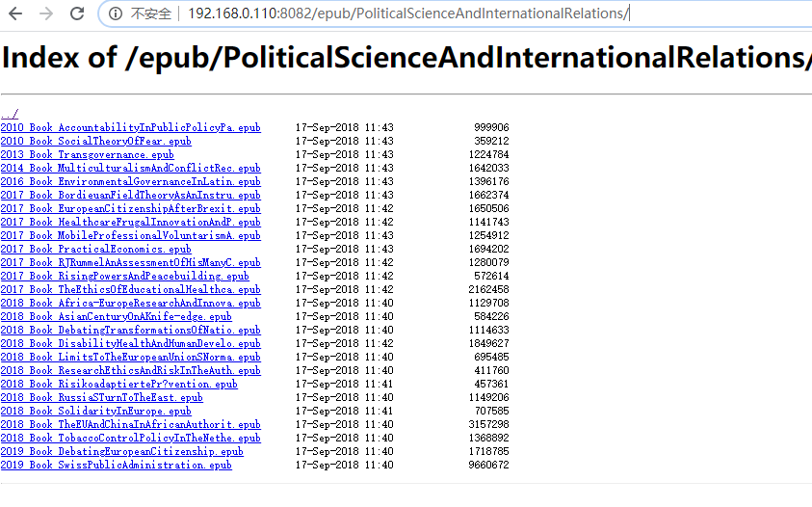Reload the page with the refresh icon
This screenshot has width=812, height=507.
[x=77, y=13]
